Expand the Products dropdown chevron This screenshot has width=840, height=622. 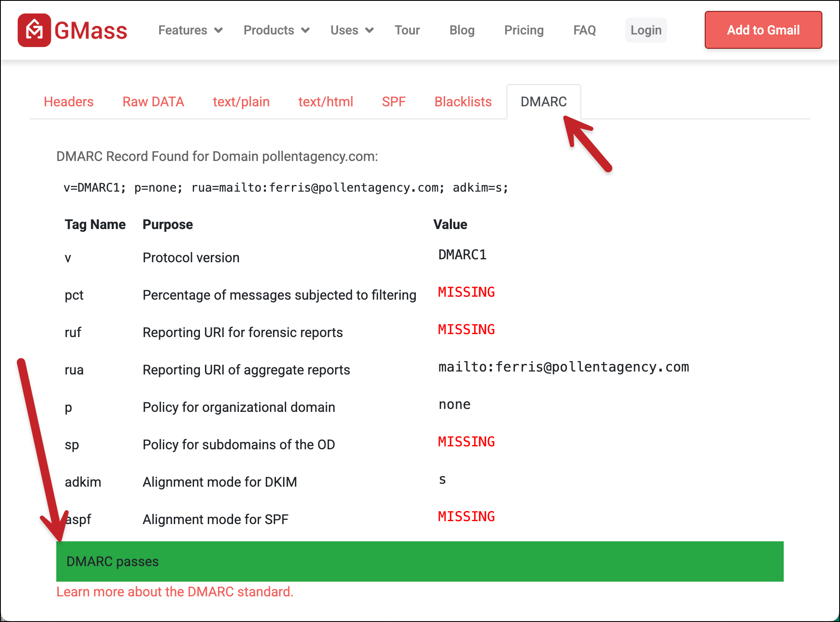click(305, 30)
